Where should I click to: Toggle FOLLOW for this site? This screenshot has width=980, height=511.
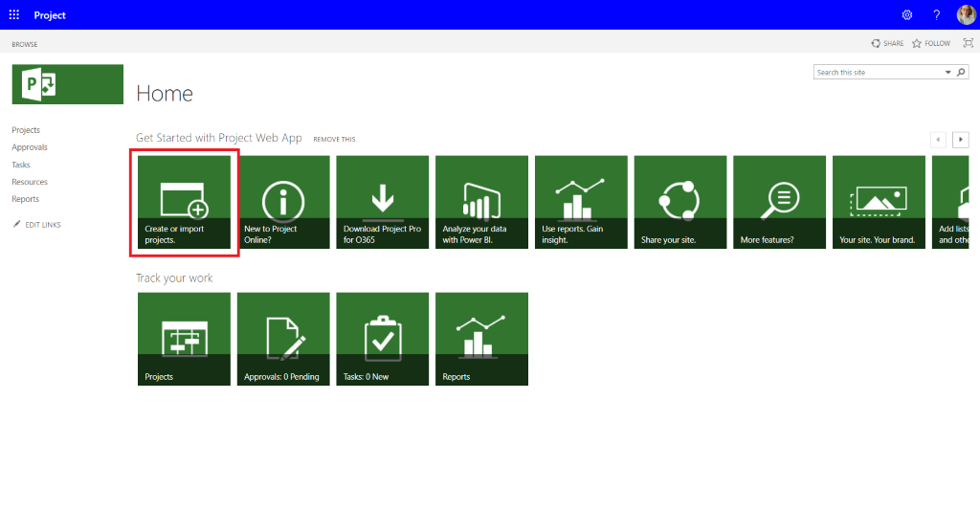pos(931,44)
